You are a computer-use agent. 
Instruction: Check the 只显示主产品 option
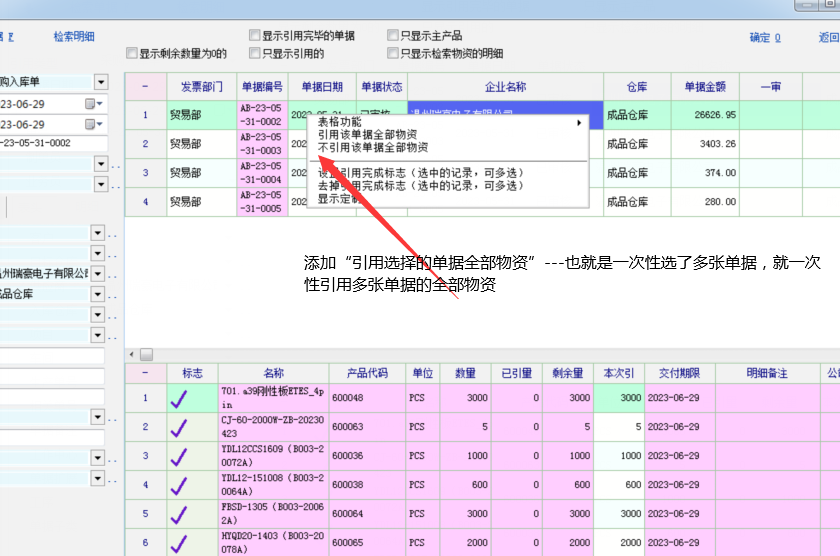(393, 36)
